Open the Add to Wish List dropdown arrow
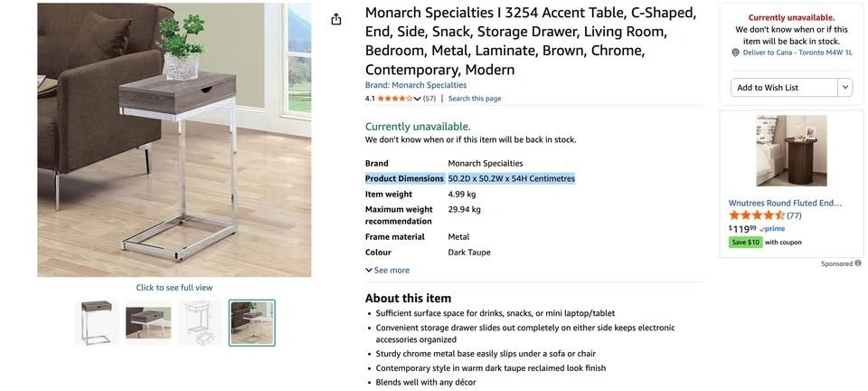The width and height of the screenshot is (868, 391). [x=845, y=88]
